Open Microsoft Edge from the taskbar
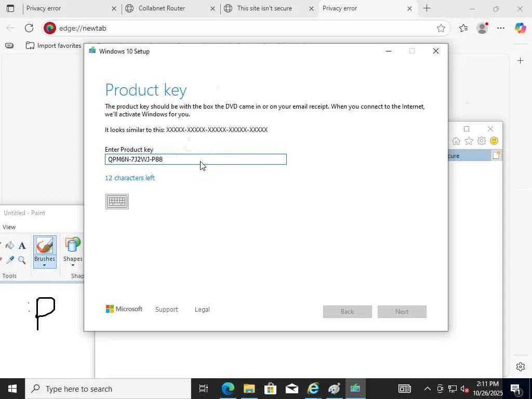Viewport: 532px width, 399px height. point(228,389)
